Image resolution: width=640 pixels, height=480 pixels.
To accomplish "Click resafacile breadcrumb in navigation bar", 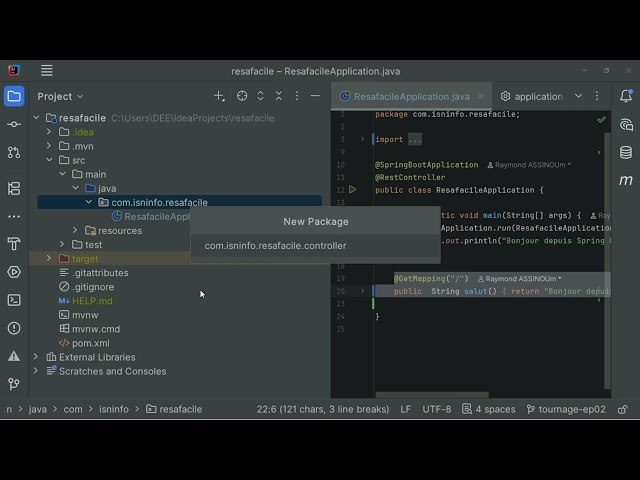I will click(x=174, y=409).
